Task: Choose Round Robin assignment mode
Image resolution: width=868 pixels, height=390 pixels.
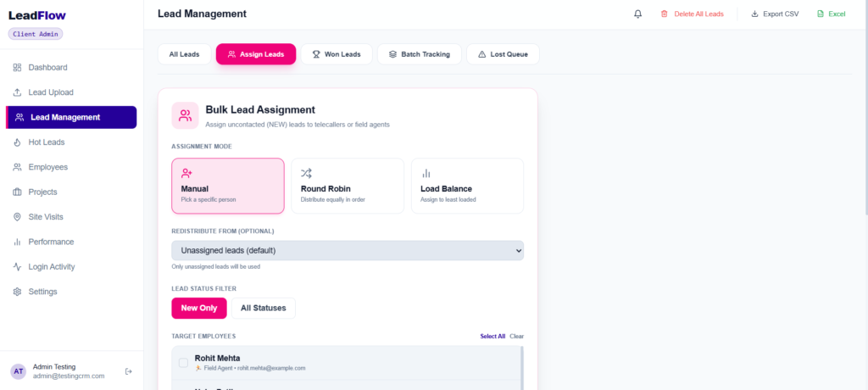Action: click(x=348, y=187)
